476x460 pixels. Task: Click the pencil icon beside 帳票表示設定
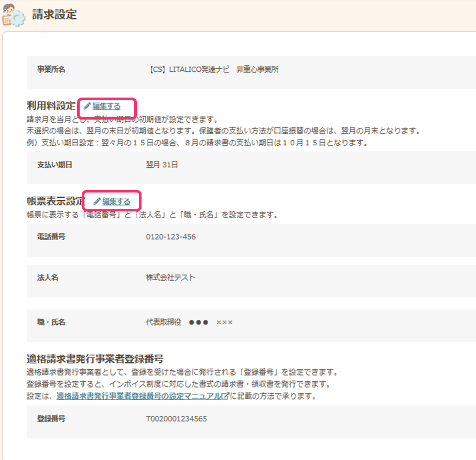pos(97,201)
